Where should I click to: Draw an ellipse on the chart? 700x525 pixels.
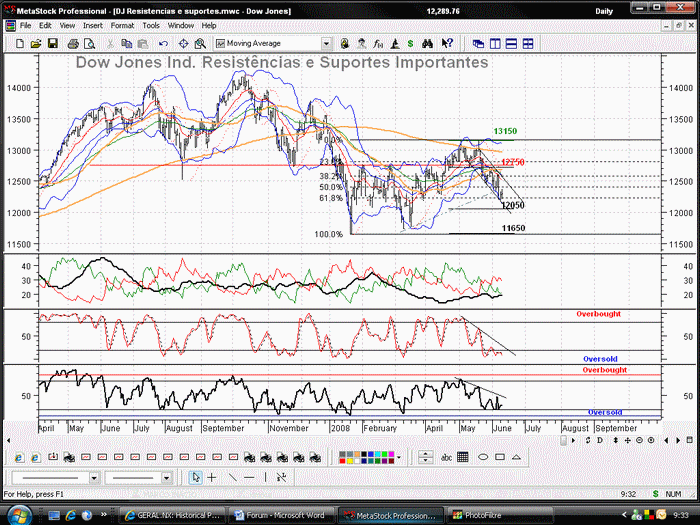(x=483, y=457)
